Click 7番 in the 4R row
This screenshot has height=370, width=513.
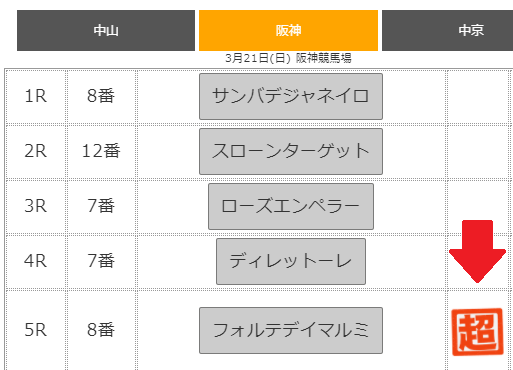(x=101, y=261)
